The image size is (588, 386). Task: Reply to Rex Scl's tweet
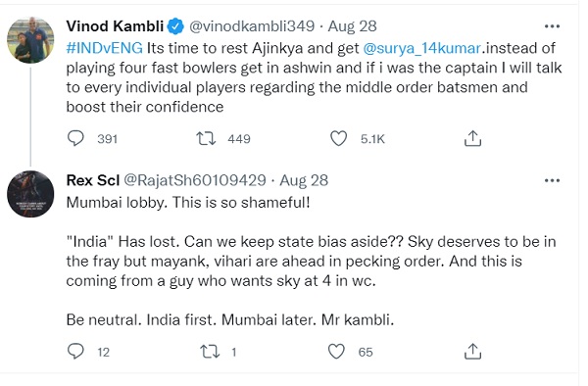75,351
